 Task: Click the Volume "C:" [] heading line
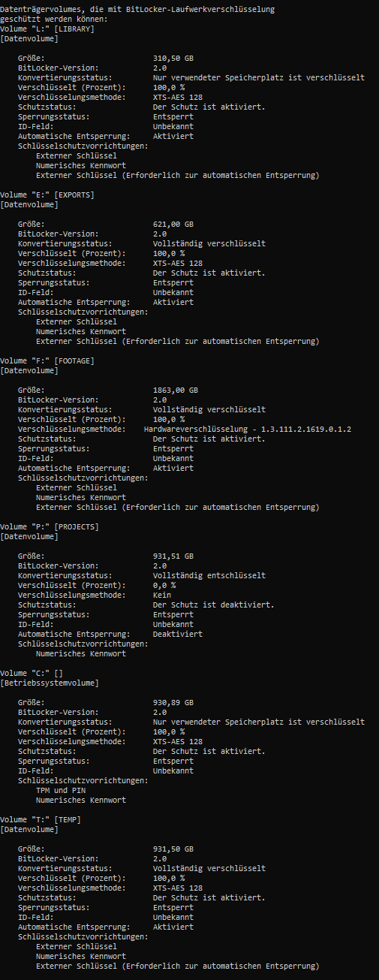point(32,673)
